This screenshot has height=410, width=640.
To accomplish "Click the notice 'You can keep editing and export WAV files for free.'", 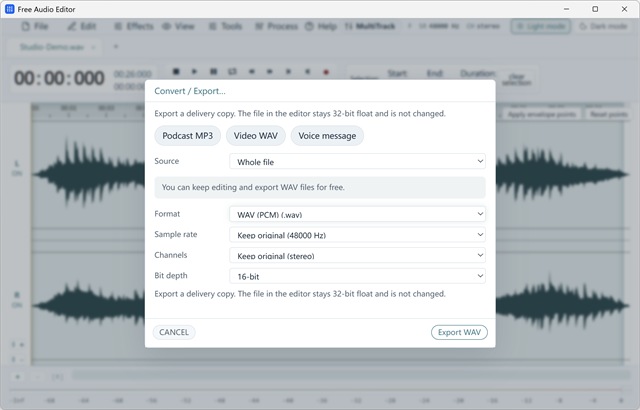I will pos(320,187).
